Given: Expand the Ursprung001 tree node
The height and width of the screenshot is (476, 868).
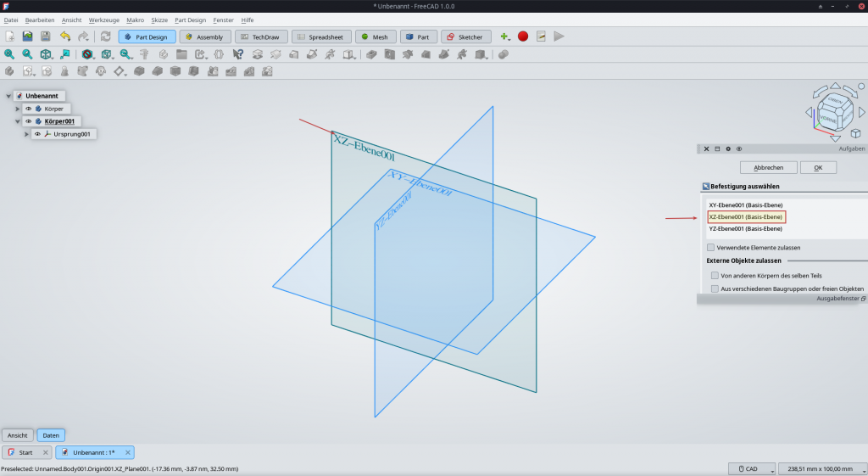Looking at the screenshot, I should click(27, 134).
